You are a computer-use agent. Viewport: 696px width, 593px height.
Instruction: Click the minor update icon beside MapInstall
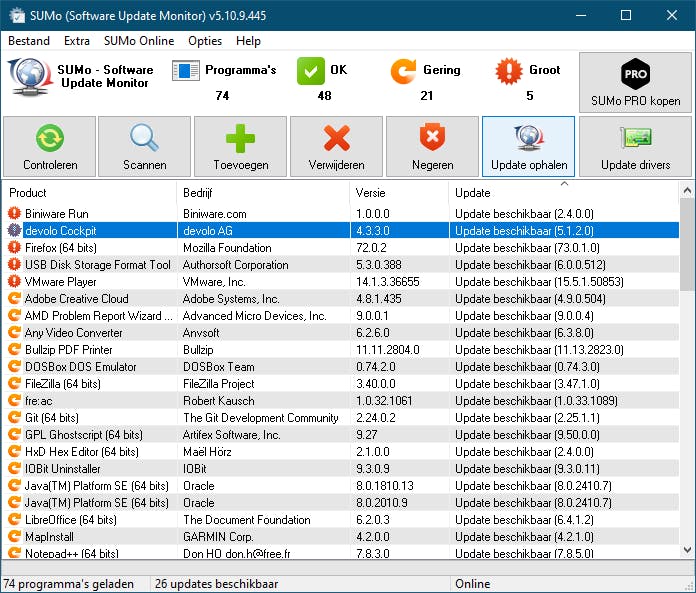point(14,536)
